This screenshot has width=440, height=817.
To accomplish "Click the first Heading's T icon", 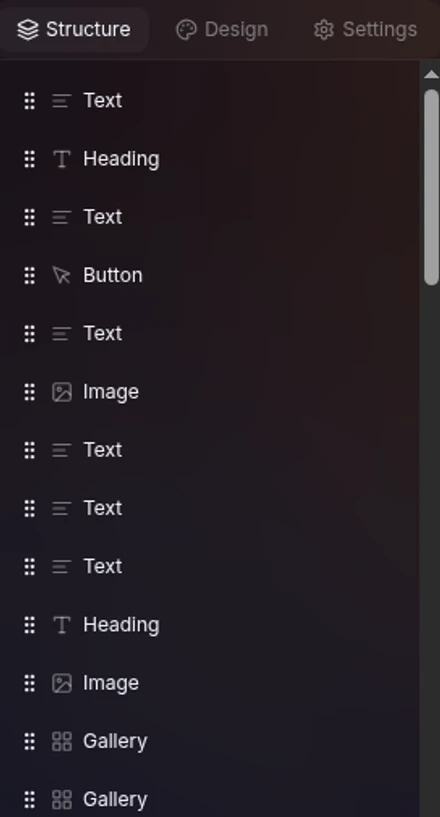I will [x=62, y=159].
